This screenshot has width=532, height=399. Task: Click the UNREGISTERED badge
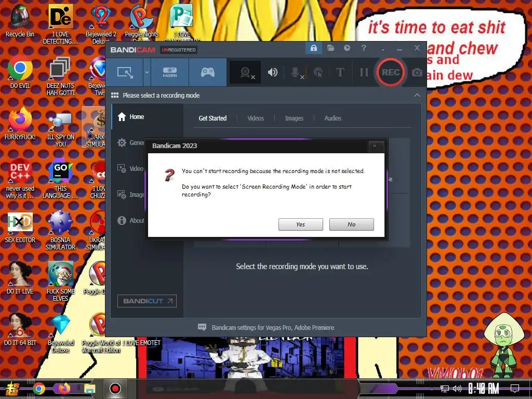click(x=179, y=50)
